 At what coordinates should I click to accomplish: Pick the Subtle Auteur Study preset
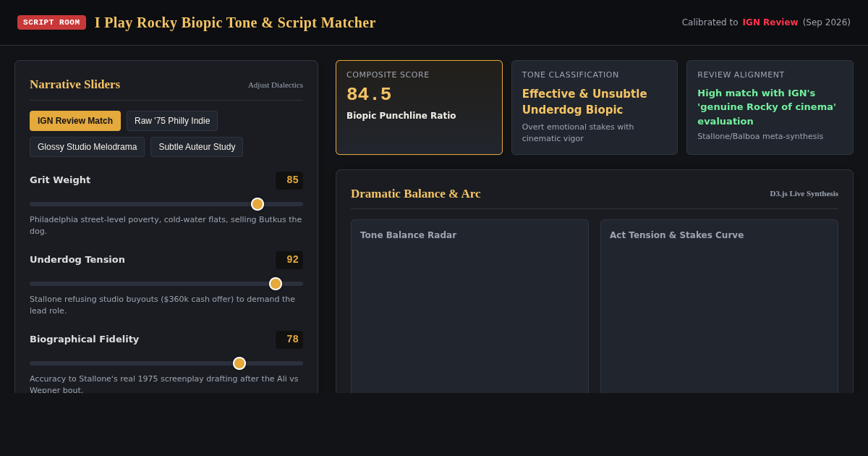click(x=197, y=147)
